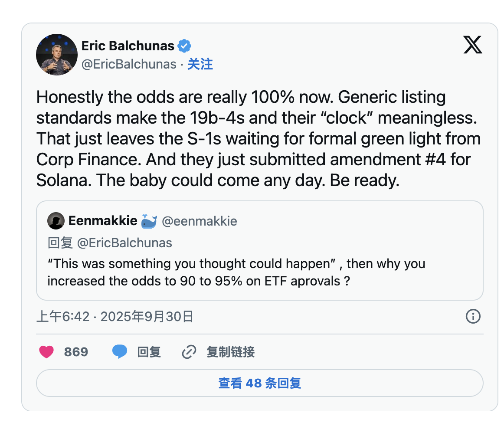This screenshot has width=504, height=426.
Task: Open the @EricBalchunas handle link
Action: (x=129, y=65)
